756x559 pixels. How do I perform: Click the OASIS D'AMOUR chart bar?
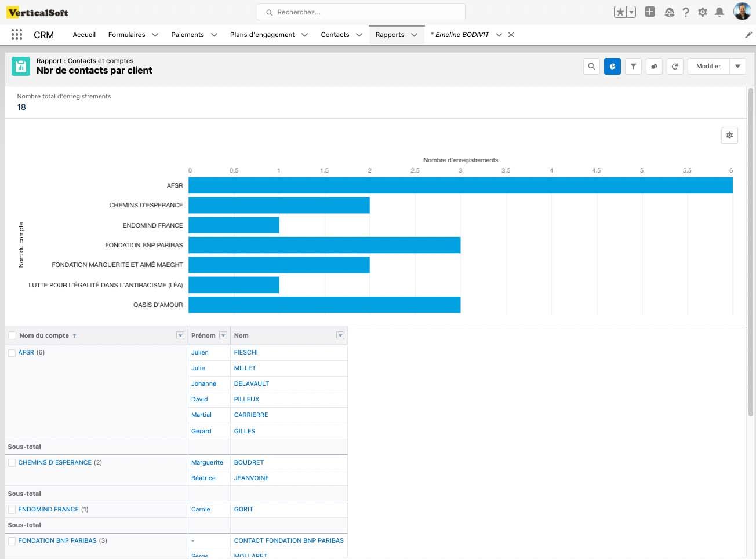tap(325, 305)
